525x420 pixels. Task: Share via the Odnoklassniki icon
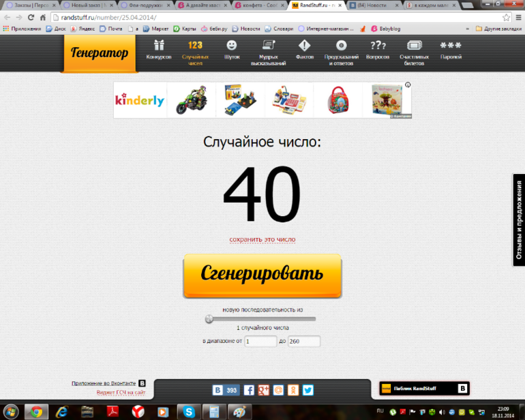click(x=293, y=390)
